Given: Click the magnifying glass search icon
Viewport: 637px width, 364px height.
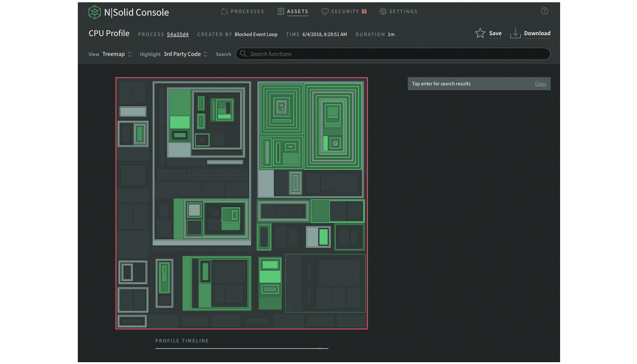Looking at the screenshot, I should pos(243,54).
